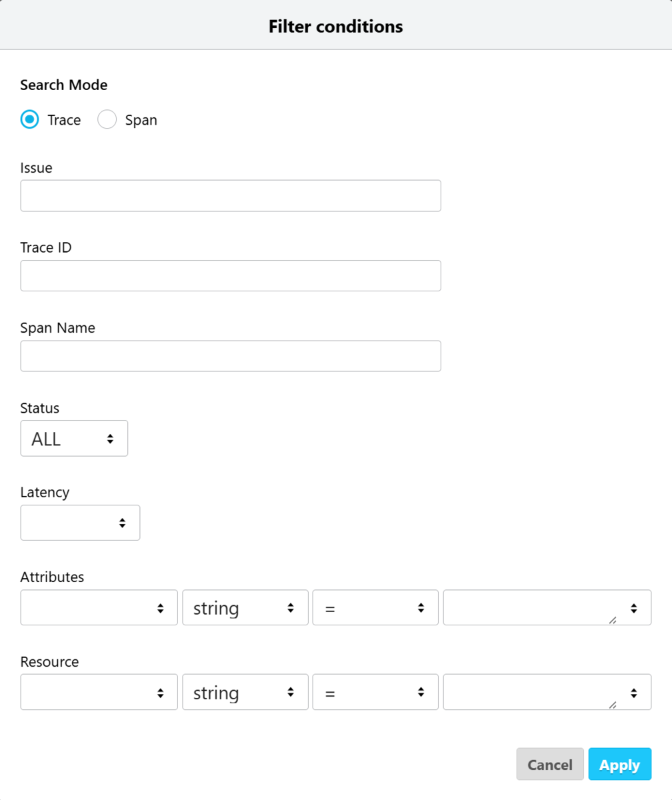Click into the Span Name input field

[230, 355]
